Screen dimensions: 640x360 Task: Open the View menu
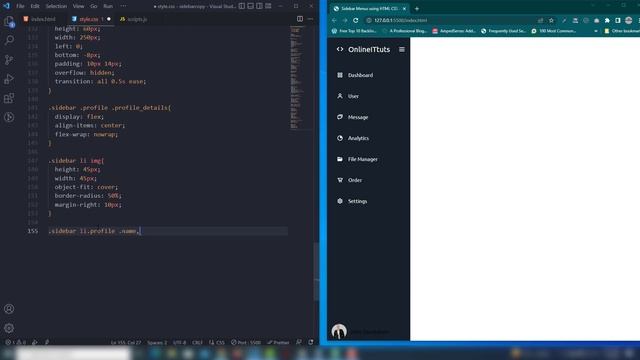pyautogui.click(x=78, y=6)
